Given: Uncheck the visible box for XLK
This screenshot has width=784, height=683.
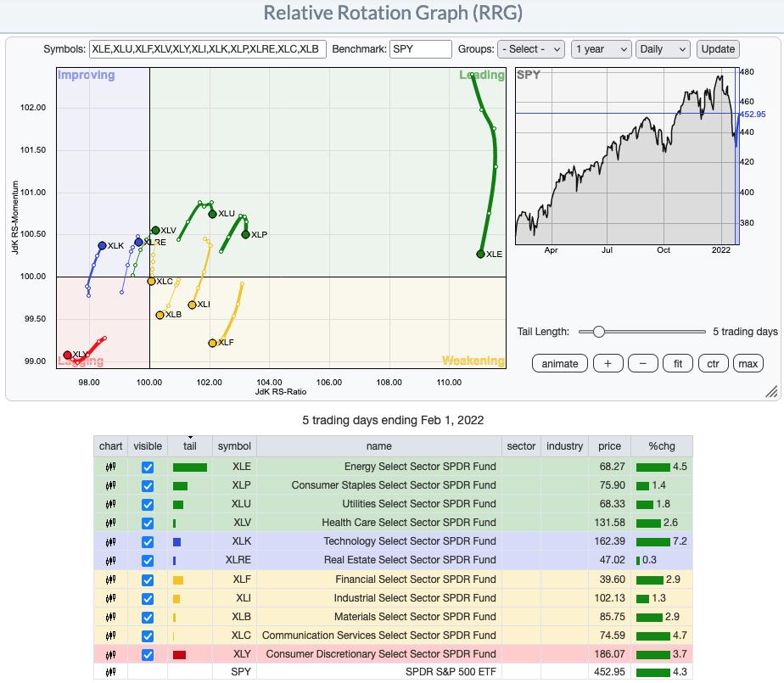Looking at the screenshot, I should 148,541.
